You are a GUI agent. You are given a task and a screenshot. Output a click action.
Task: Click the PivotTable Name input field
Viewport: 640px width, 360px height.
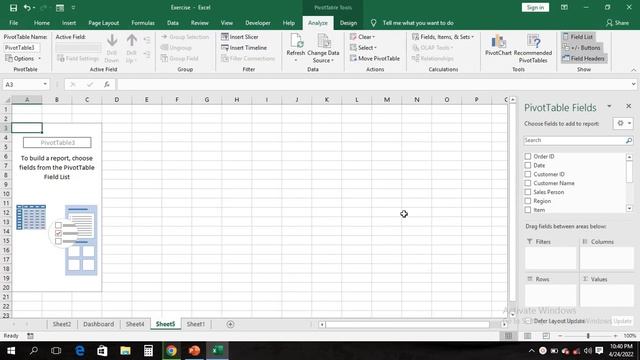point(22,48)
